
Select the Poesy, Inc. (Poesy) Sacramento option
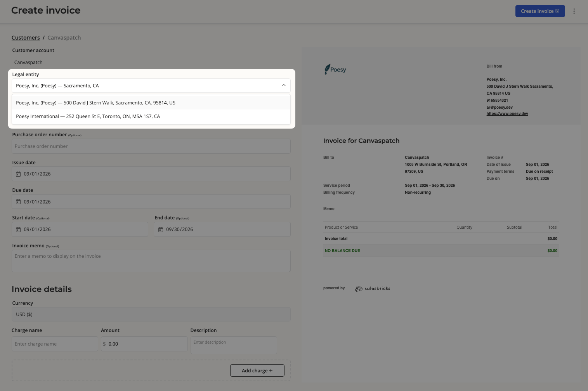151,103
